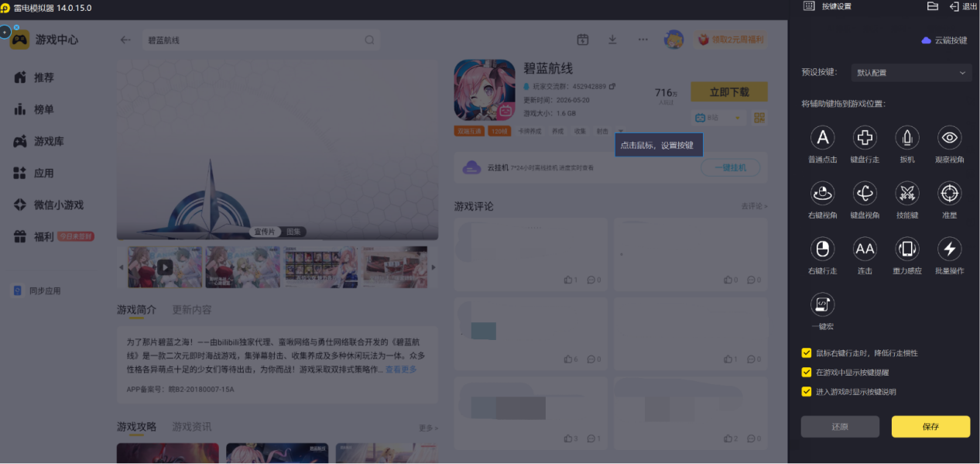Screen dimensions: 980x464
Task: Toggle 在游戏中显示按键提醒 checkbox
Action: coord(807,373)
